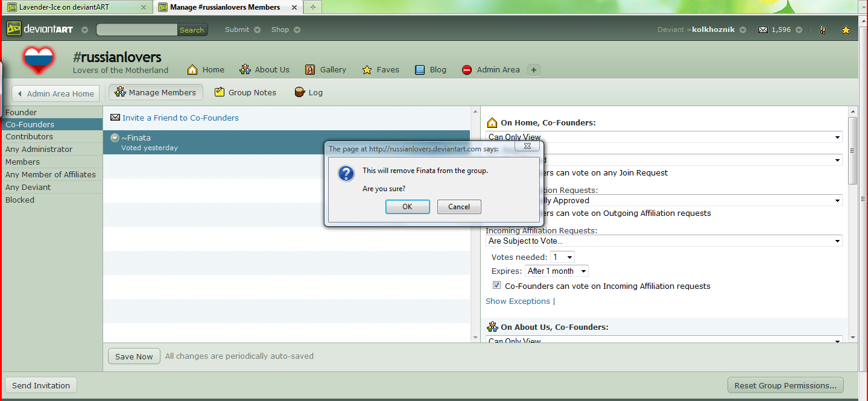Click the plus icon after Admin Area
Image resolution: width=868 pixels, height=401 pixels.
(533, 69)
